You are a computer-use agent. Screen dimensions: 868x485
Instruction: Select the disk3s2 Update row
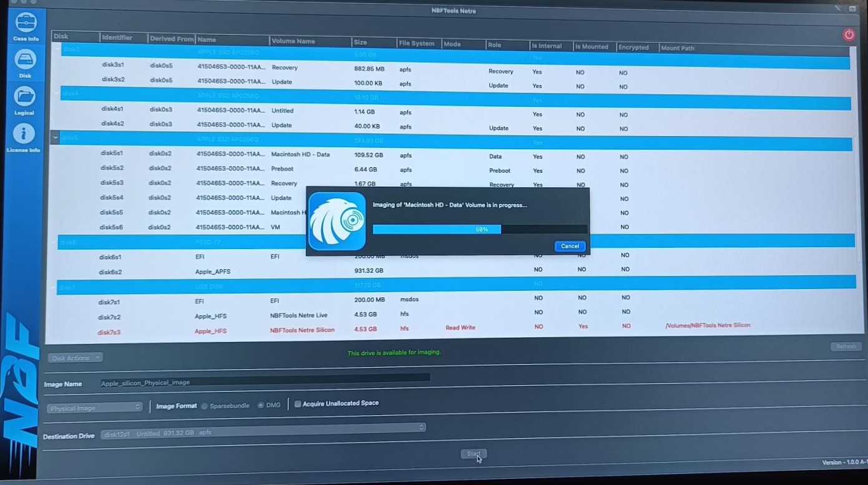point(456,82)
